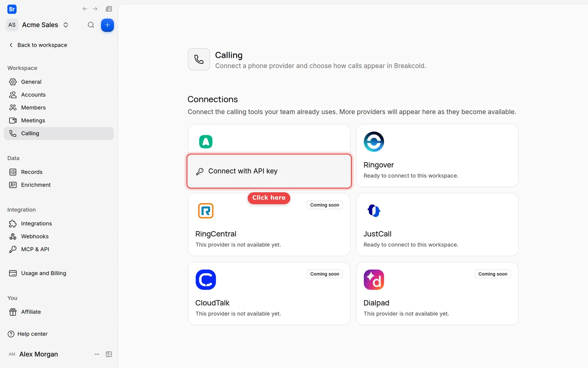Click the Breakcold logo icon
This screenshot has height=368, width=588.
pyautogui.click(x=12, y=9)
